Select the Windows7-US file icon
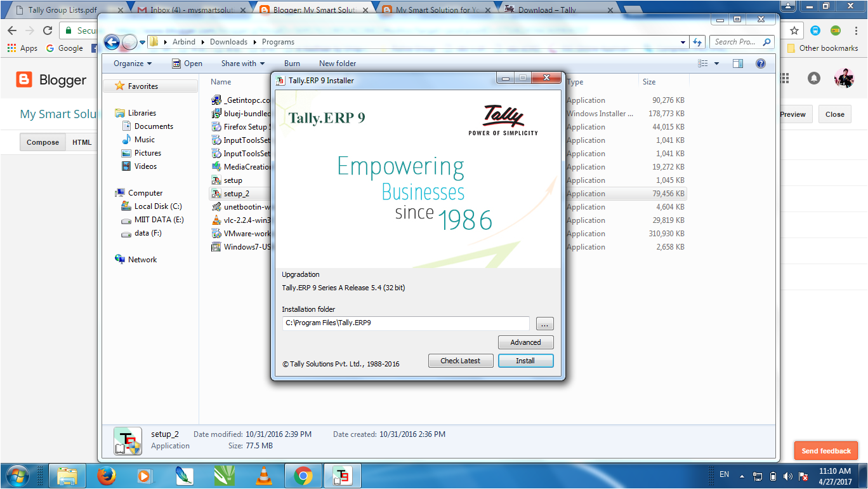The height and width of the screenshot is (489, 868). point(217,247)
